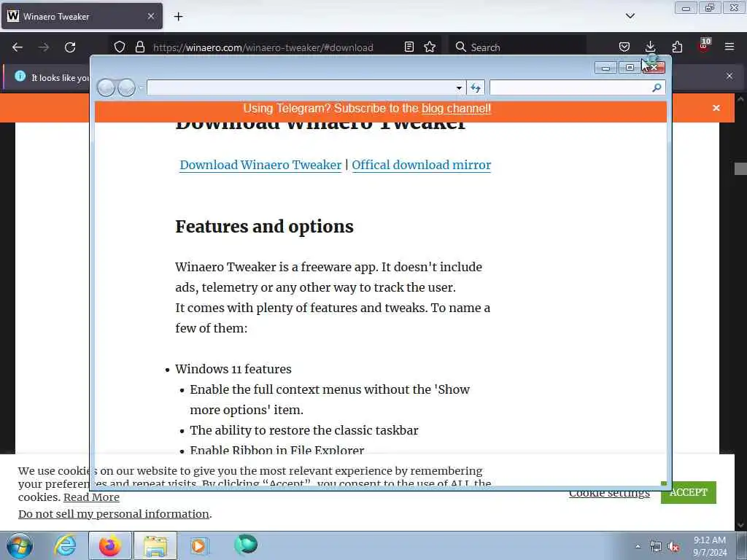747x560 pixels.
Task: Click Features and options heading
Action: point(264,227)
